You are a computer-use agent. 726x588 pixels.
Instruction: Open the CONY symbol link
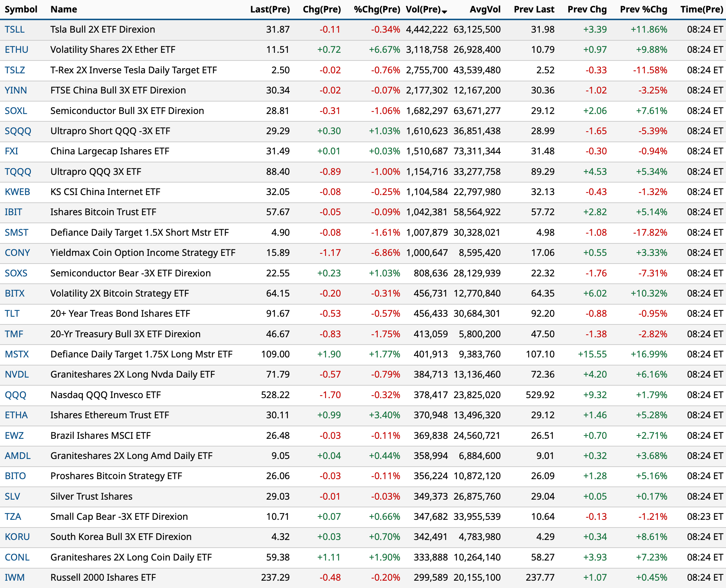[x=17, y=253]
